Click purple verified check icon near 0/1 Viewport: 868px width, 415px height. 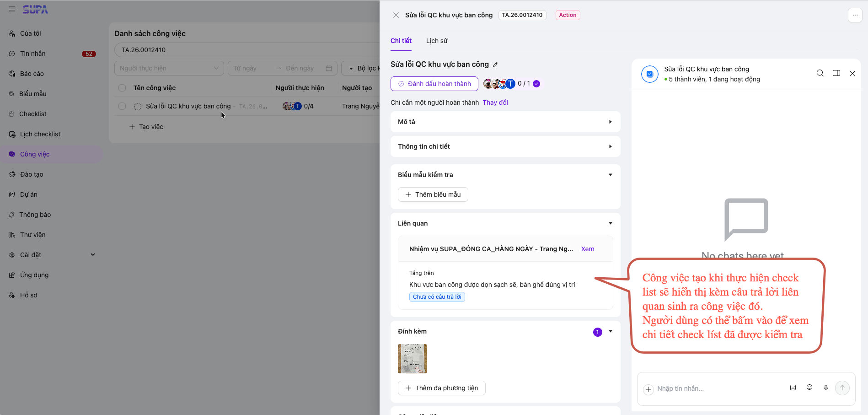coord(536,84)
